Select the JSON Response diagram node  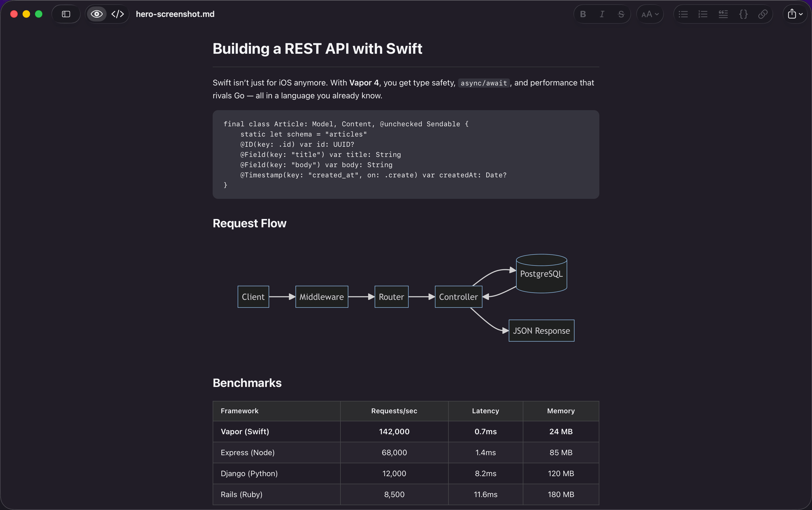pyautogui.click(x=541, y=331)
